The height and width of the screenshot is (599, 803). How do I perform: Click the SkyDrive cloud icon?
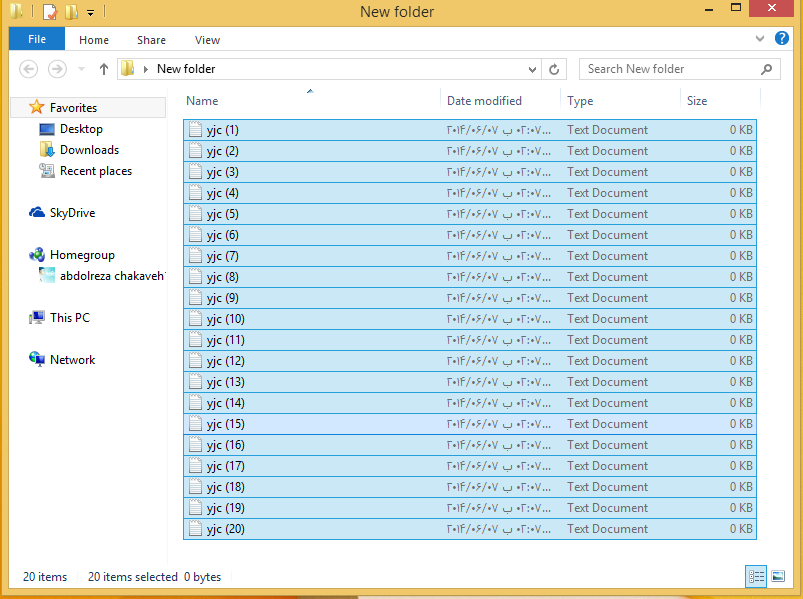[36, 212]
